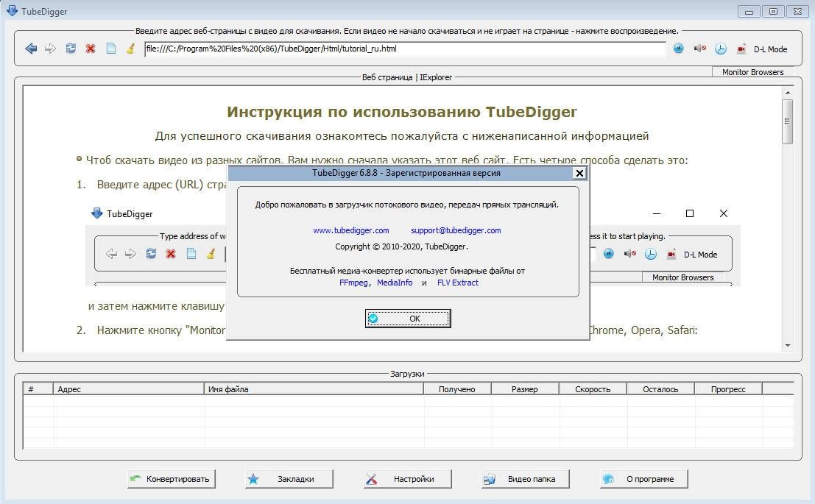The height and width of the screenshot is (504, 815).
Task: Click the broom icon in the tutorial screenshot
Action: [211, 254]
